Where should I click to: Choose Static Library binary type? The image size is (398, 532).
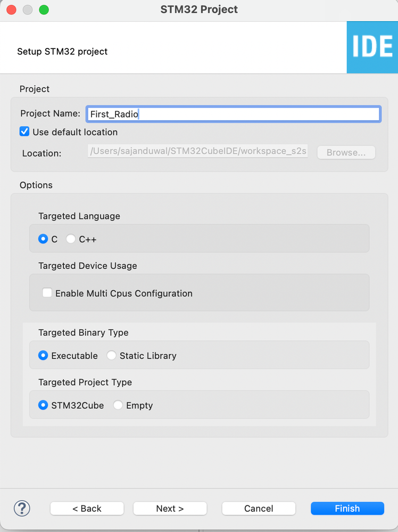click(111, 356)
